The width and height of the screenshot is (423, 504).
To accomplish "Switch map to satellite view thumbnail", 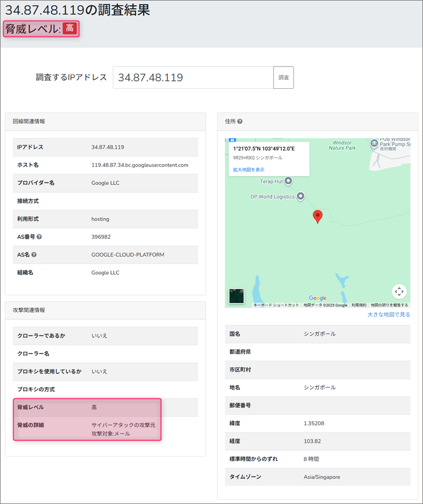I will click(236, 296).
